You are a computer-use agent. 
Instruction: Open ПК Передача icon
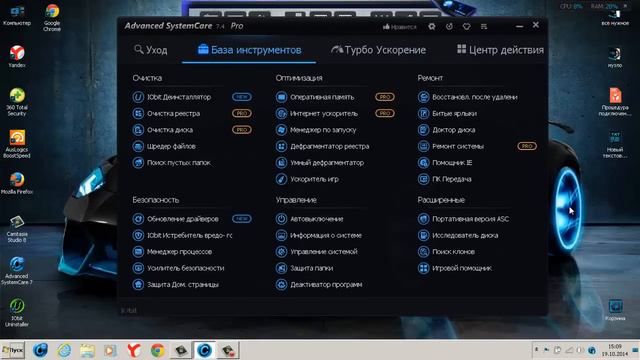[x=423, y=179]
